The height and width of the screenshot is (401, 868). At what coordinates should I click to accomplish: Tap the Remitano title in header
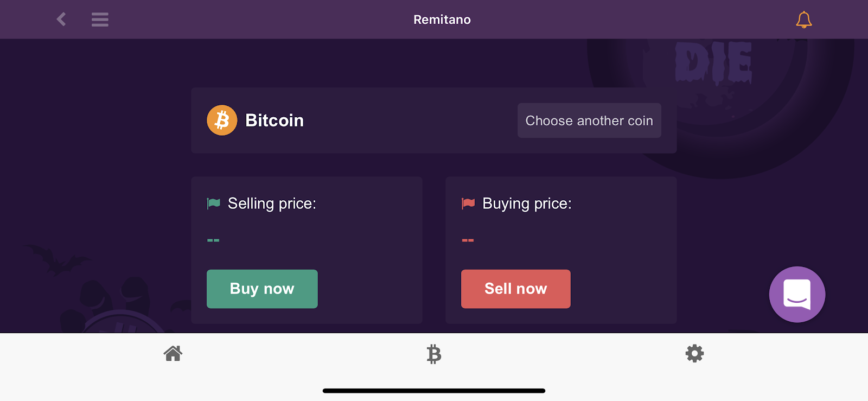(442, 20)
